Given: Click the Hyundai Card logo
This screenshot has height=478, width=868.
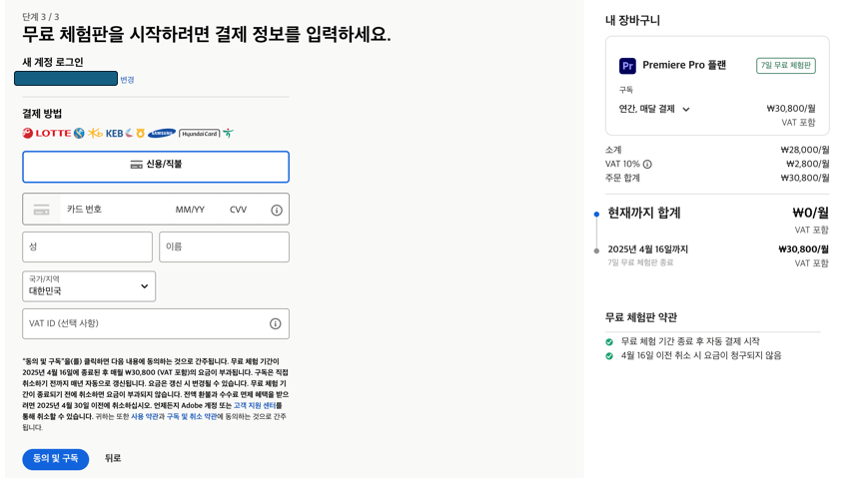Looking at the screenshot, I should 200,134.
